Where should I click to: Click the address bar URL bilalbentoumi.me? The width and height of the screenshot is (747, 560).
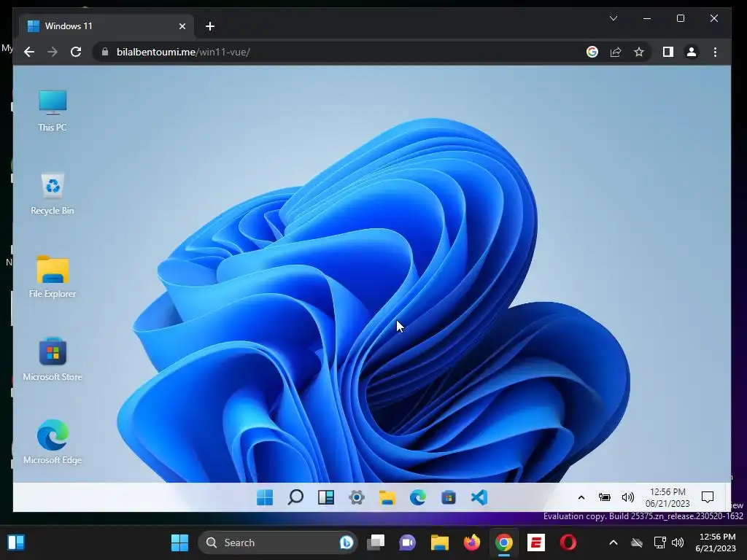(183, 52)
